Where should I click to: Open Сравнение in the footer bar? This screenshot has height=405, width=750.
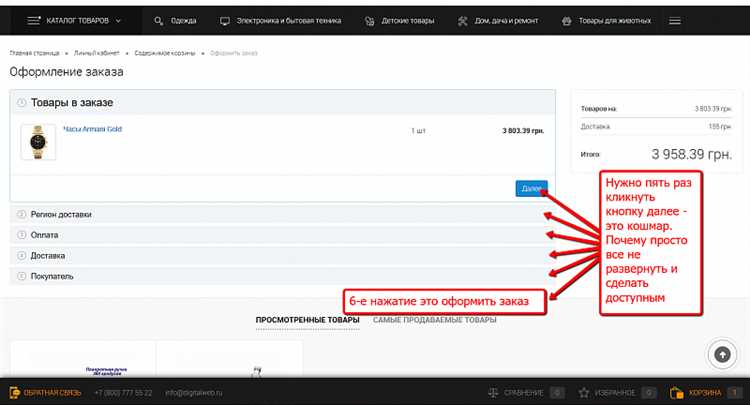[x=525, y=393]
